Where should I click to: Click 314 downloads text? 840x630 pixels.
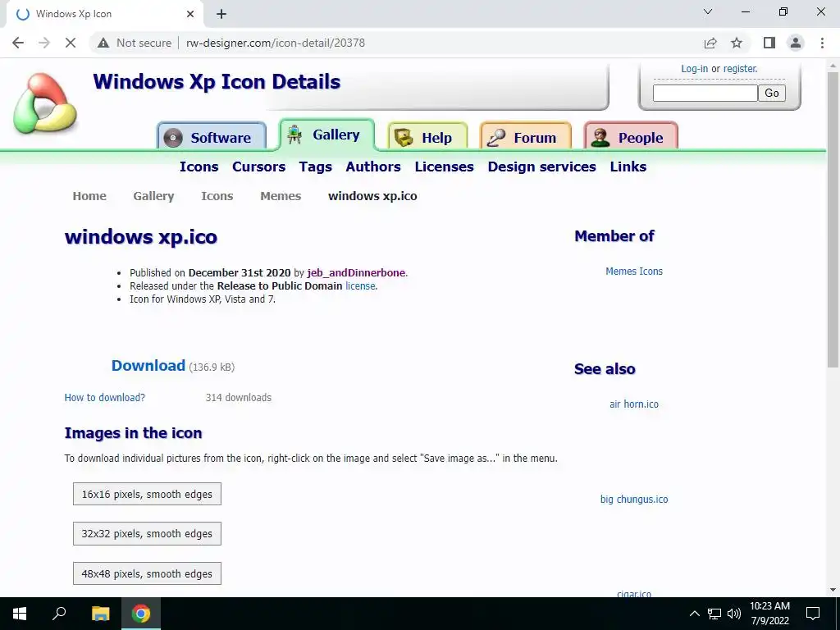239,398
